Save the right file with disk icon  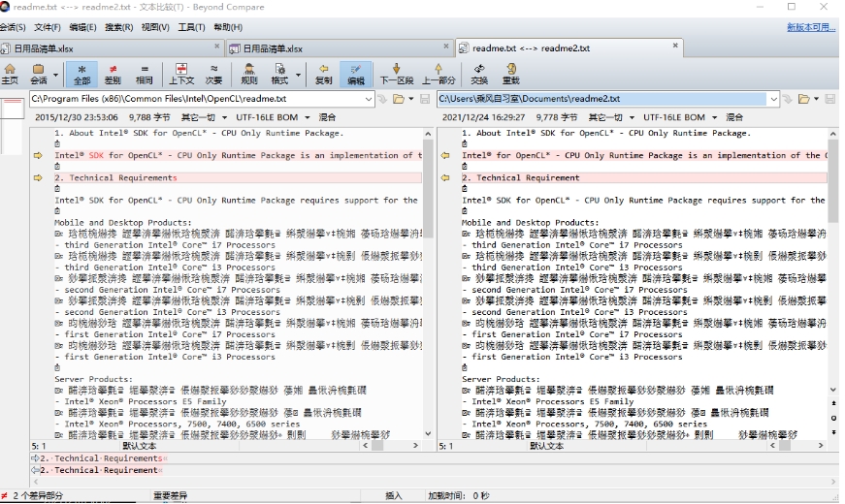(829, 99)
